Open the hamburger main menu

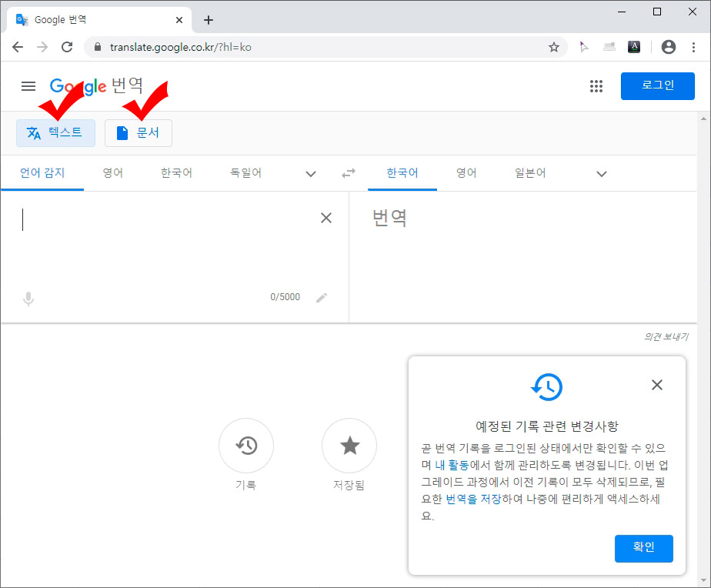pyautogui.click(x=28, y=85)
